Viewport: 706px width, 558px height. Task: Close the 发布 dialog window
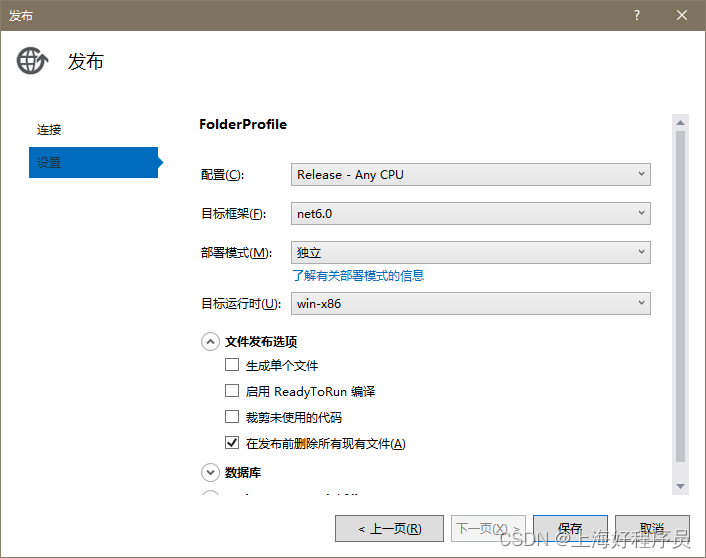682,15
